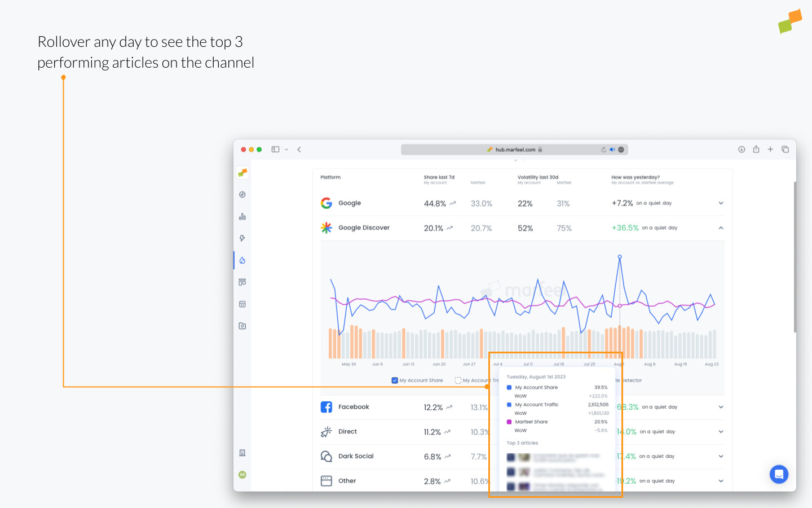This screenshot has height=508, width=812.
Task: Open the blue chat support bubble
Action: pyautogui.click(x=779, y=474)
